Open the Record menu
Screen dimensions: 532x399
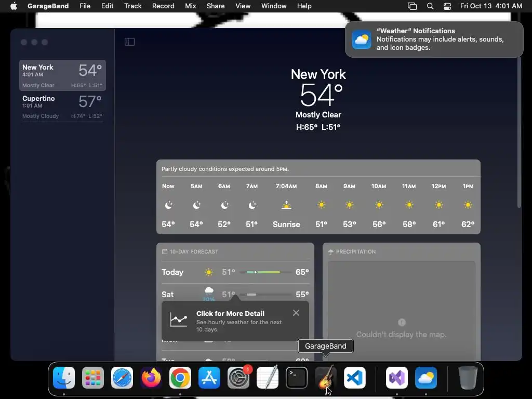(163, 6)
